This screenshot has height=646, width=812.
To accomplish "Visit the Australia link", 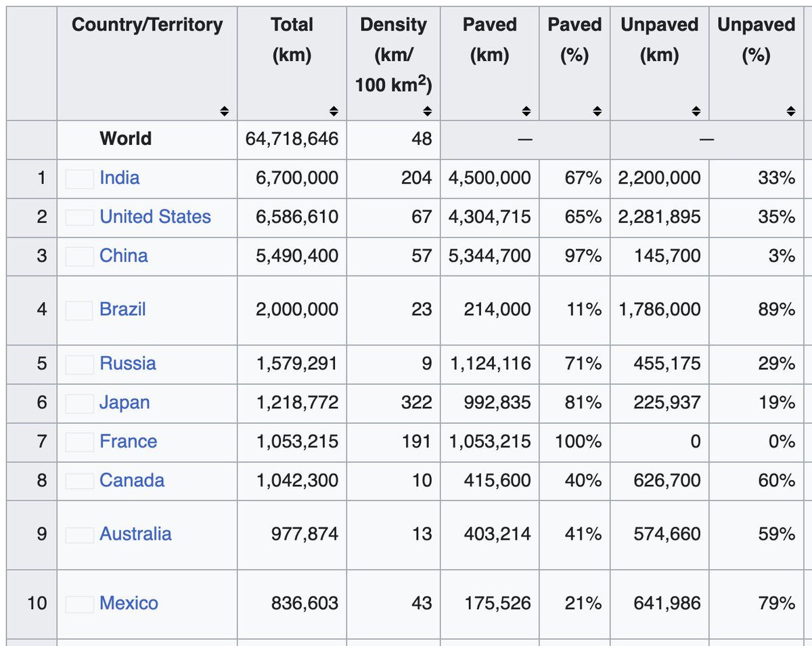I will coord(135,534).
